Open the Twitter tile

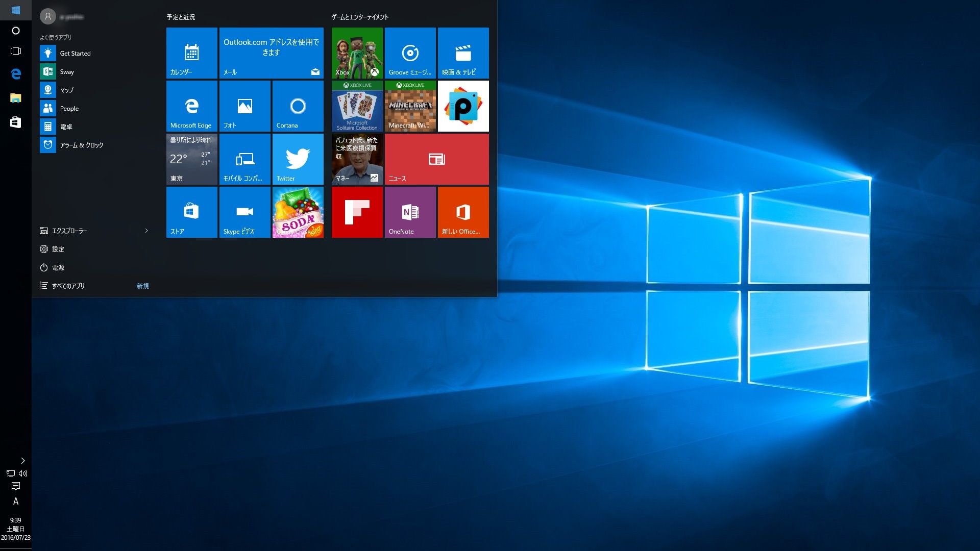(298, 159)
